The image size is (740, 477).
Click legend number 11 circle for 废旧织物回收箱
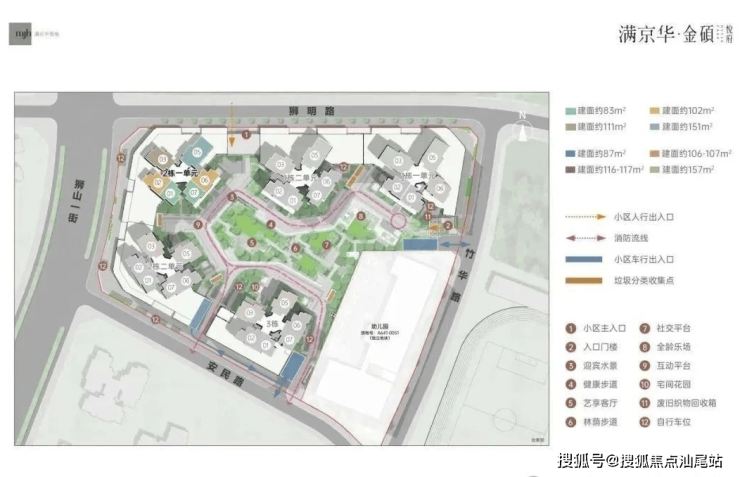pos(645,403)
